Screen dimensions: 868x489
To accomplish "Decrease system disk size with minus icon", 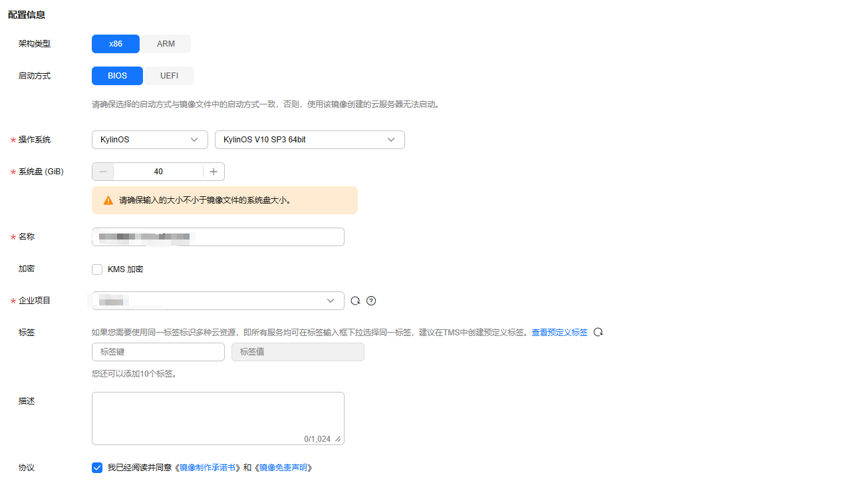I will [102, 171].
